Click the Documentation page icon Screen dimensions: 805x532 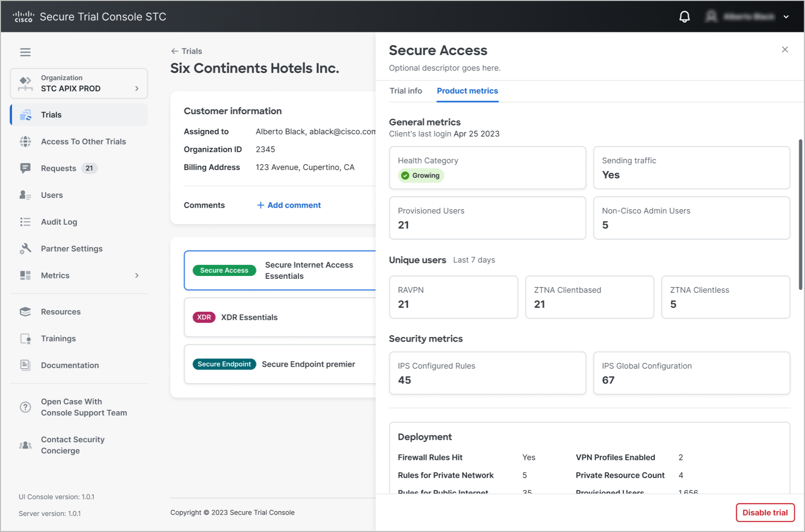click(x=25, y=365)
